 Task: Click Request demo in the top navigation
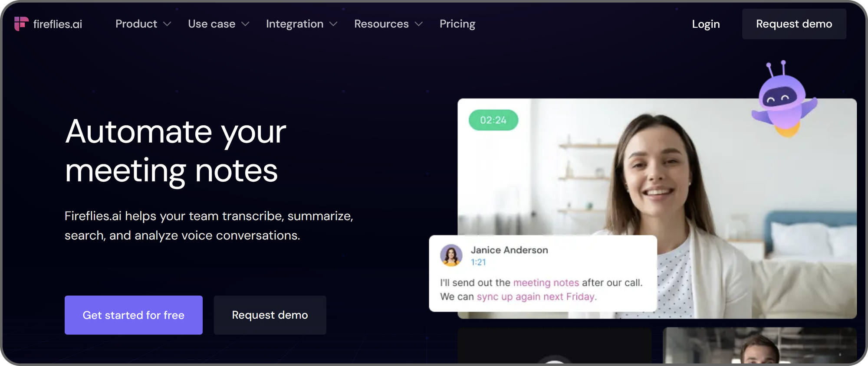click(x=794, y=24)
